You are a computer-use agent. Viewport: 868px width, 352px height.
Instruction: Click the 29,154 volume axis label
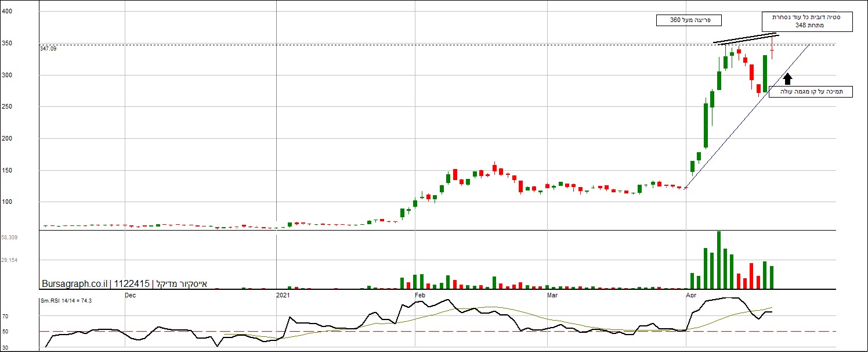tap(9, 260)
